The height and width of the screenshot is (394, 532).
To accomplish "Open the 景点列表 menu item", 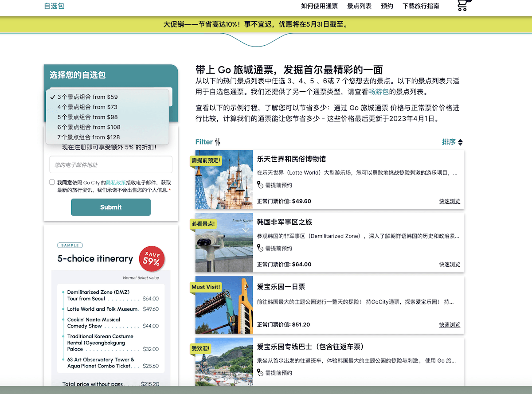I will pos(360,6).
